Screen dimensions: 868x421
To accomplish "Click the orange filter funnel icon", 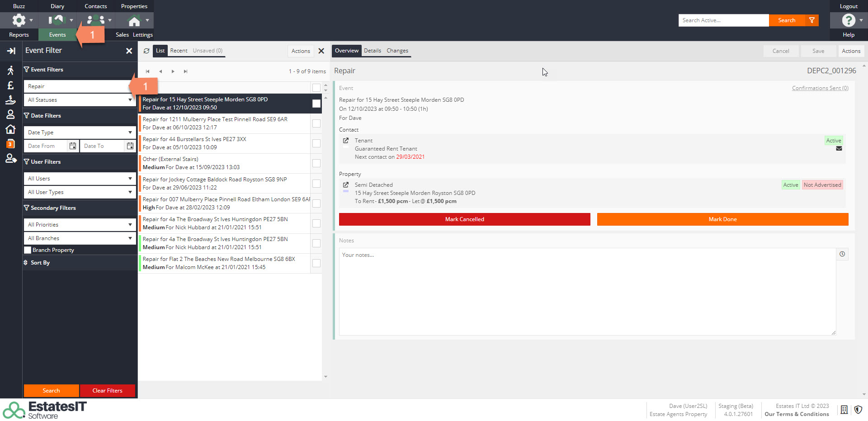I will (x=812, y=20).
